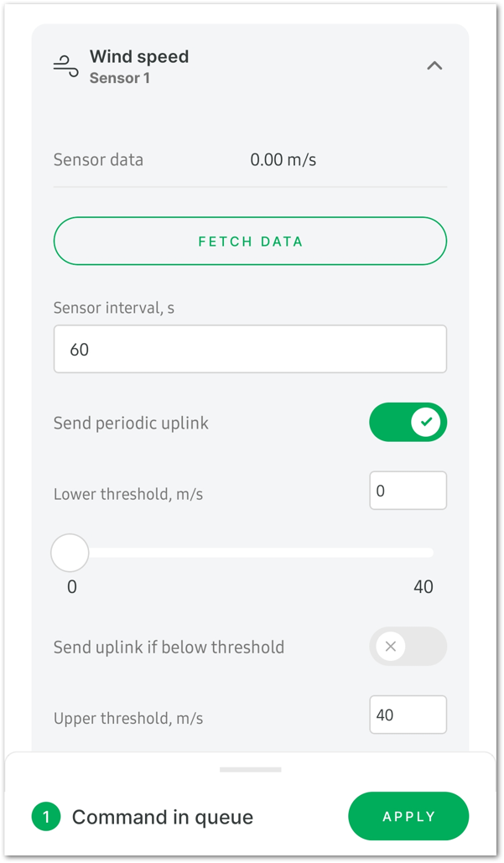Click the lower threshold slider handle

70,553
